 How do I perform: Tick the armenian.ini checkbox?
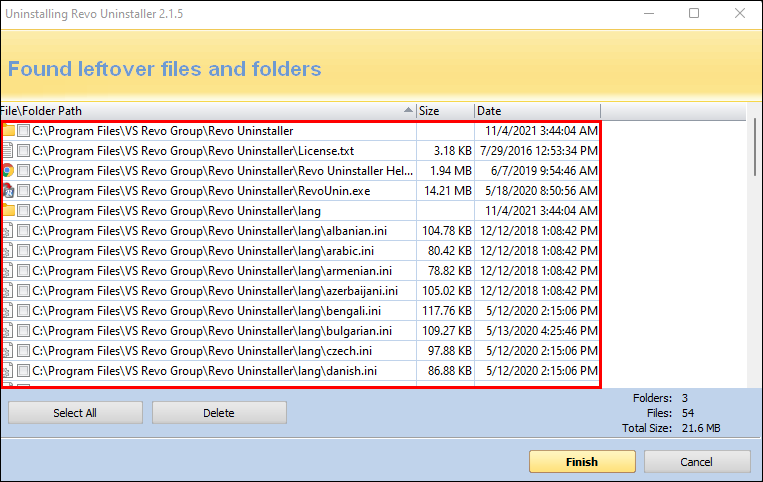(23, 270)
